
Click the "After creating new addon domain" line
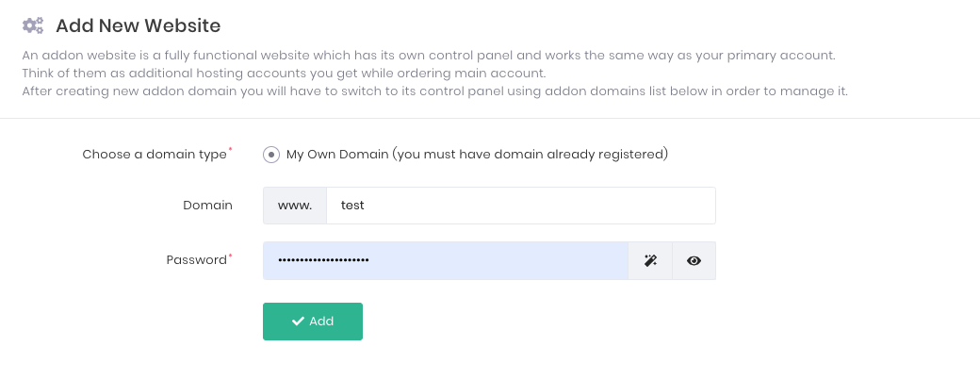coord(434,91)
